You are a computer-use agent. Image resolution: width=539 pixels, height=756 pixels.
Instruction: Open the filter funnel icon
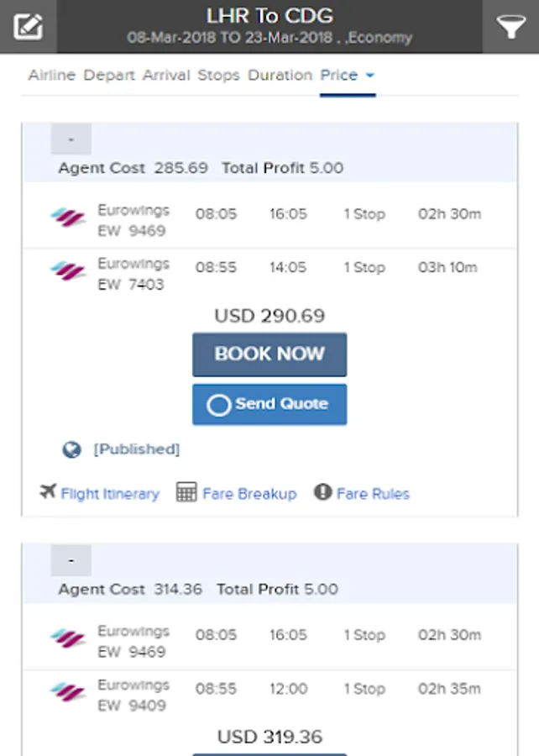pos(510,26)
